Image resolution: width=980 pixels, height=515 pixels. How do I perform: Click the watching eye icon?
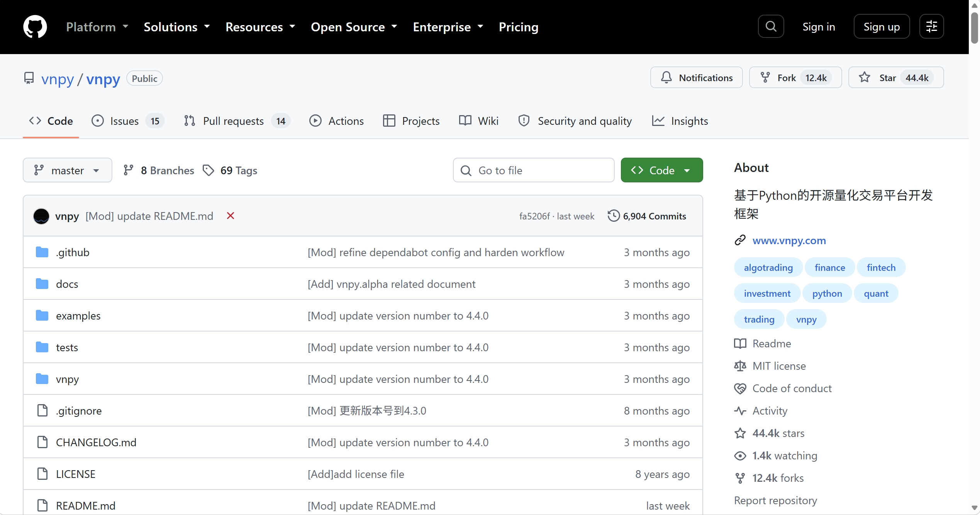coord(740,456)
